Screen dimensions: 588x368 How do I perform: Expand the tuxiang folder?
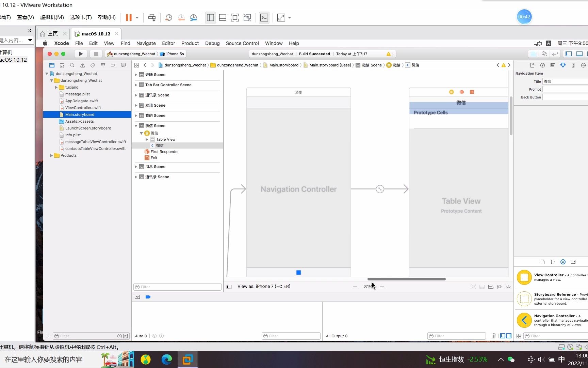click(x=56, y=87)
